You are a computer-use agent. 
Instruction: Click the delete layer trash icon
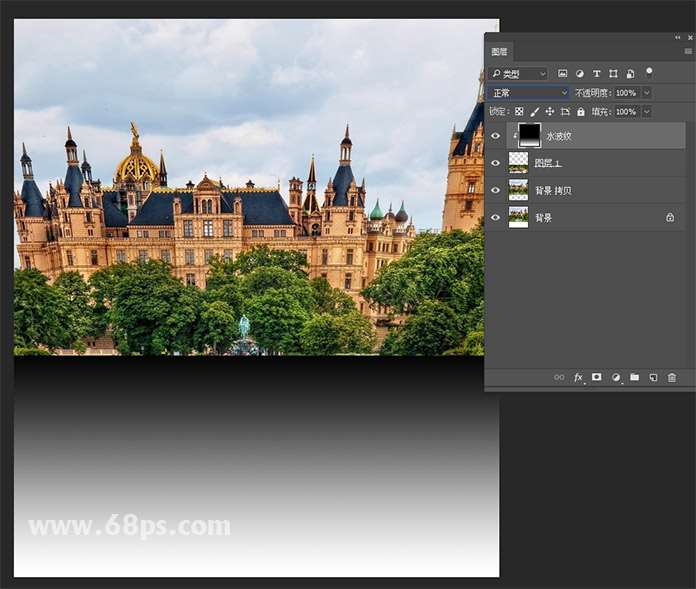coord(672,377)
